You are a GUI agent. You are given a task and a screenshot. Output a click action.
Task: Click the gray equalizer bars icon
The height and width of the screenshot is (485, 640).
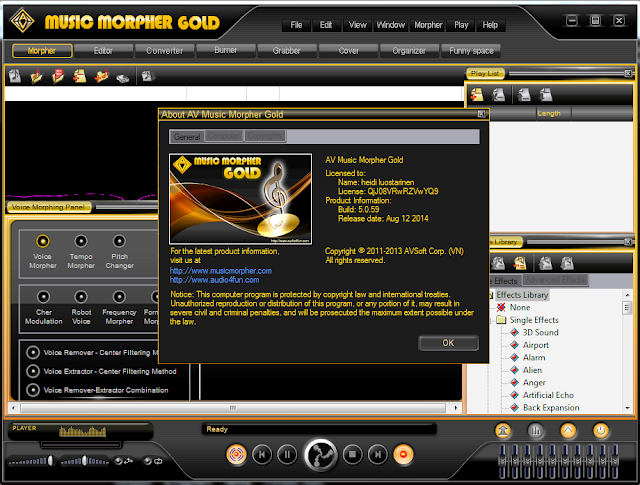tap(536, 431)
